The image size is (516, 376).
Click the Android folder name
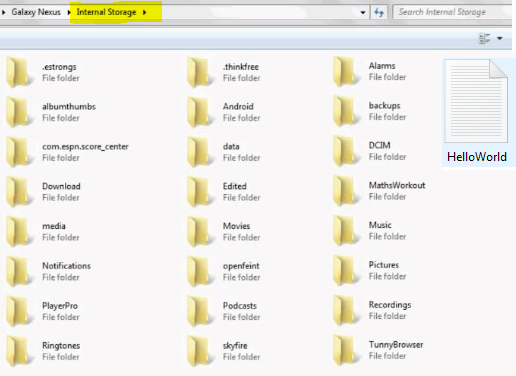pos(238,107)
